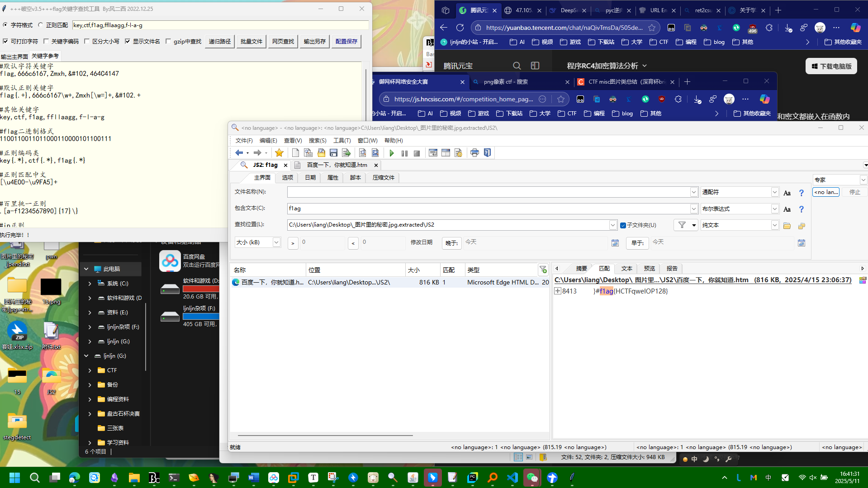Open the 文件(F) menu
Image resolution: width=868 pixels, height=488 pixels.
244,141
